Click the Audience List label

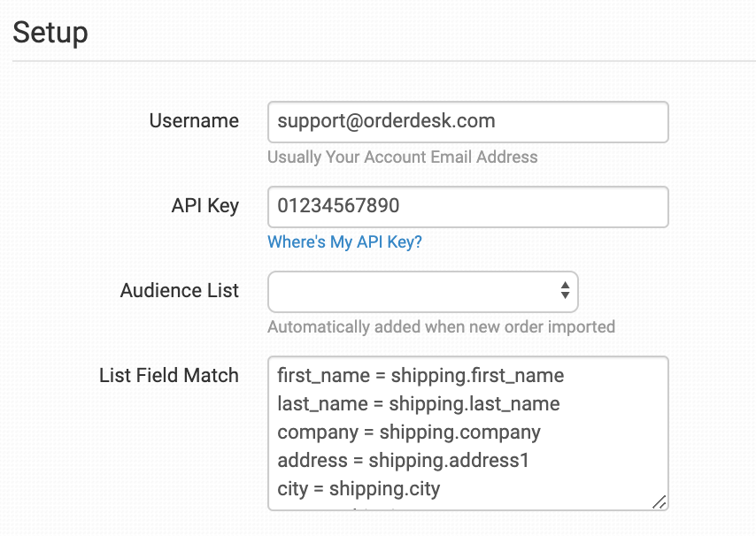[x=180, y=291]
